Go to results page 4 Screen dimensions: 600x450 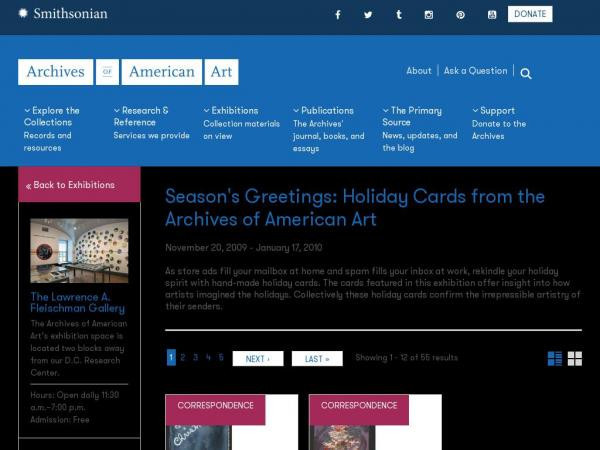208,357
